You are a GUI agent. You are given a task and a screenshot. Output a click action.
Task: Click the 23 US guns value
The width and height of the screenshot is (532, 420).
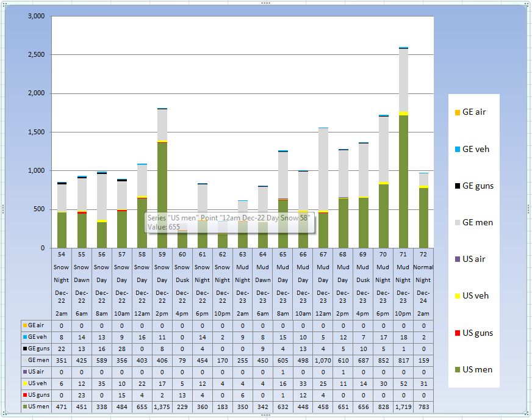pos(81,395)
